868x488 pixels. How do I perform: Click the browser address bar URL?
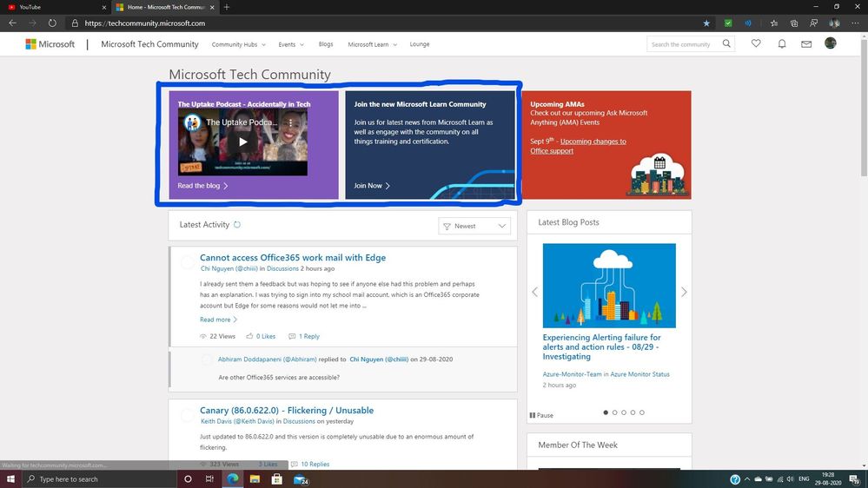[145, 23]
